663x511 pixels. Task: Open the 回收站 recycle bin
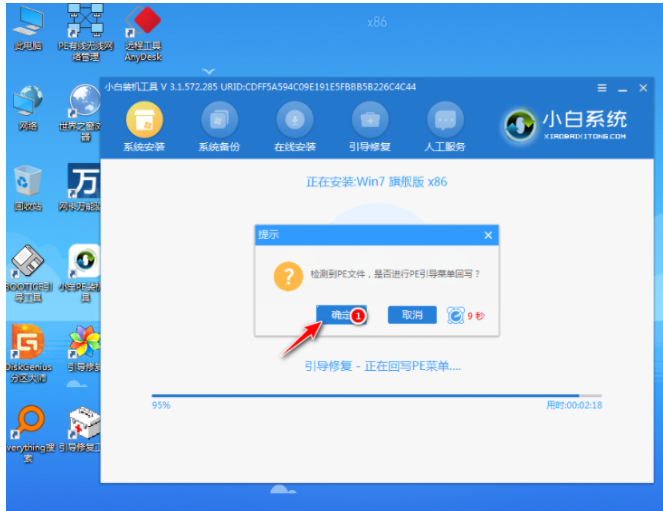[x=28, y=188]
